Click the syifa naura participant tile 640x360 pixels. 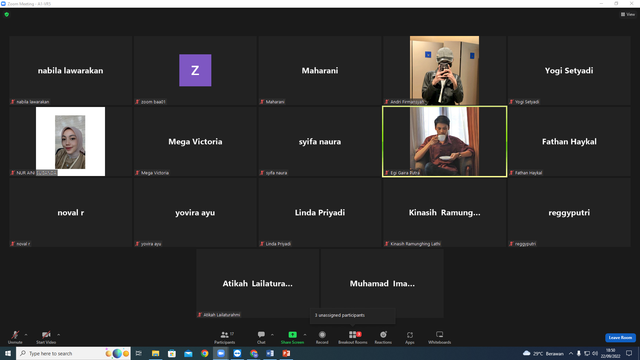pyautogui.click(x=320, y=141)
